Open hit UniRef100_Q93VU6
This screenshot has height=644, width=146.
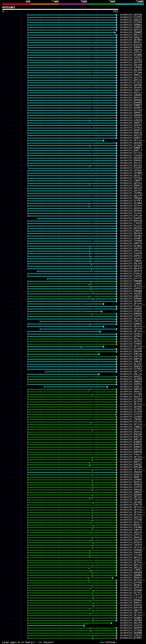coord(131,15)
